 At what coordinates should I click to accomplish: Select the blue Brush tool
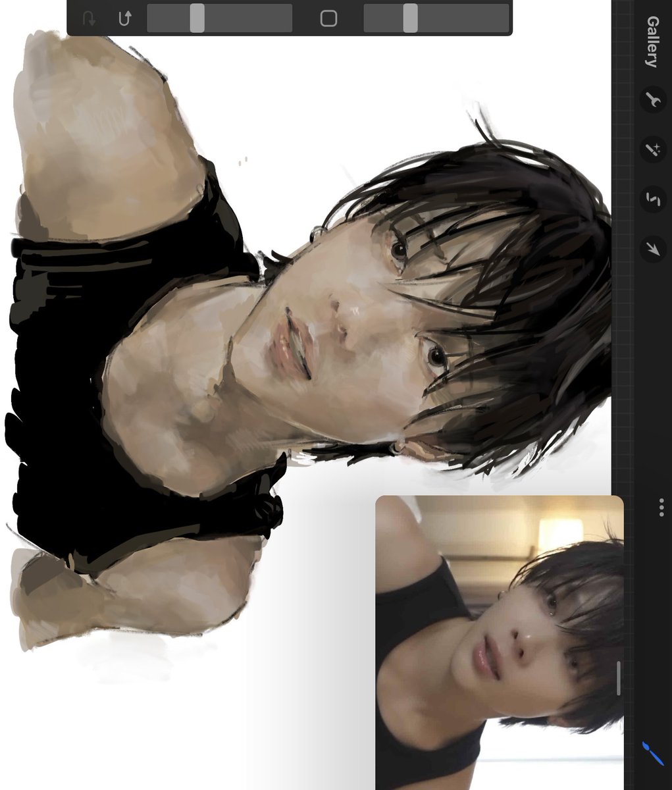coord(652,755)
